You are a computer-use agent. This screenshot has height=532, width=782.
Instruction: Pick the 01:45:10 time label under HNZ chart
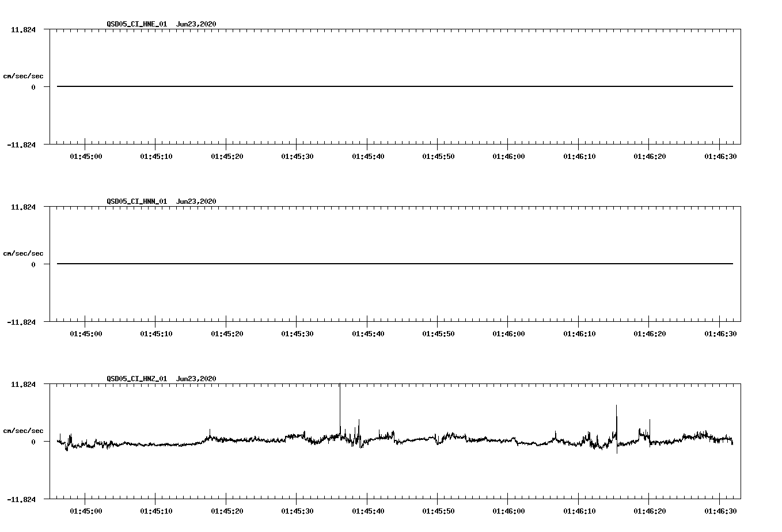[x=156, y=511]
